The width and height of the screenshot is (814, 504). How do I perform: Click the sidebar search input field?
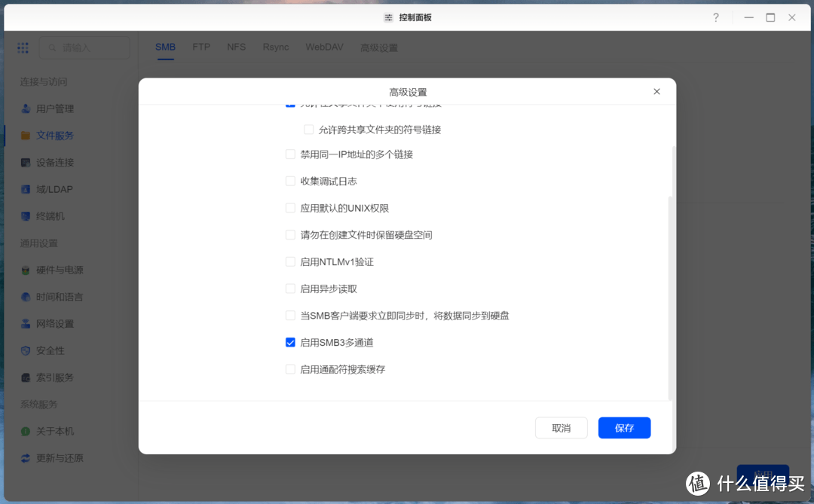(84, 47)
